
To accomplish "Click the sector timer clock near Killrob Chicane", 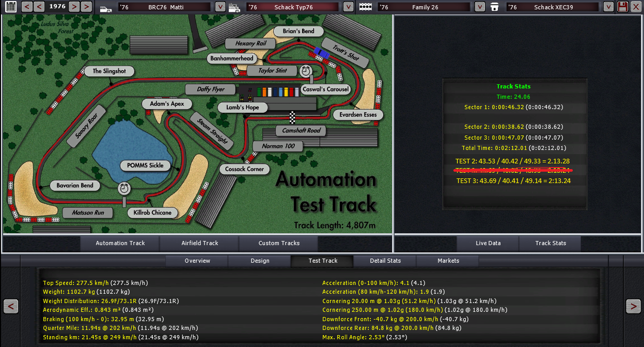I will tap(124, 188).
